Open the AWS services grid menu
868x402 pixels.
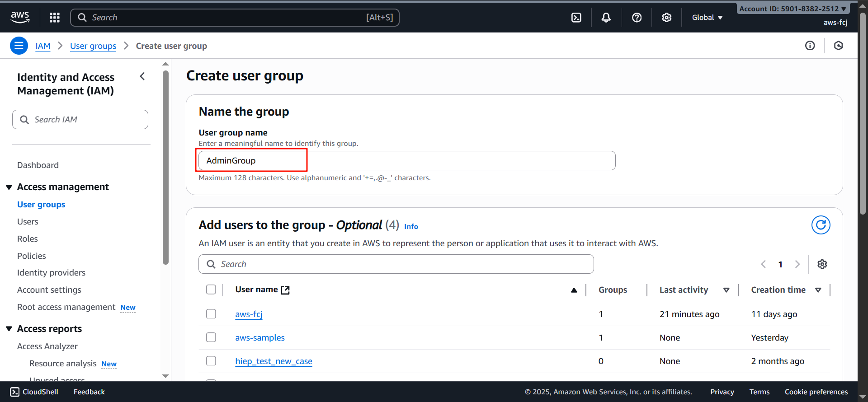coord(55,18)
